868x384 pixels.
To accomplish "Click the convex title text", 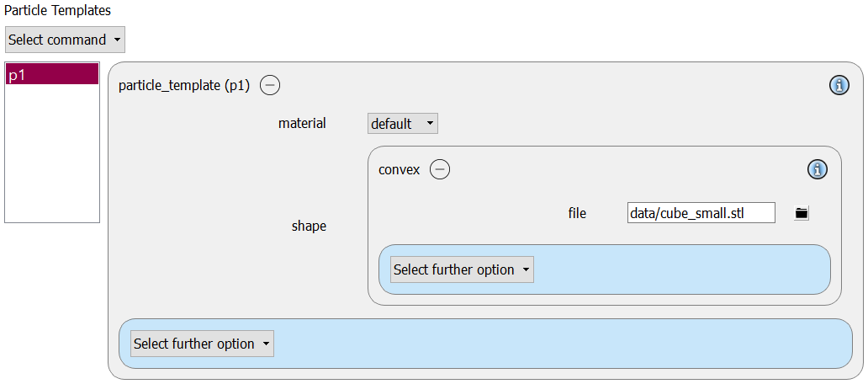I will click(x=400, y=169).
